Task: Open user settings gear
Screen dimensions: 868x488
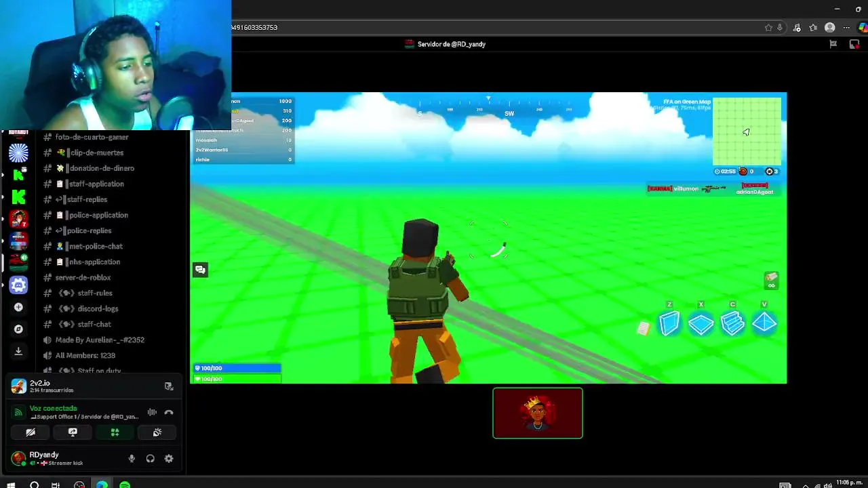Action: 169,459
